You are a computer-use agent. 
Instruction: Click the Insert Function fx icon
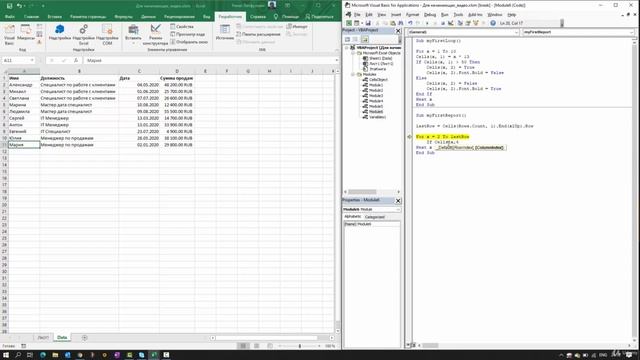pyautogui.click(x=76, y=60)
